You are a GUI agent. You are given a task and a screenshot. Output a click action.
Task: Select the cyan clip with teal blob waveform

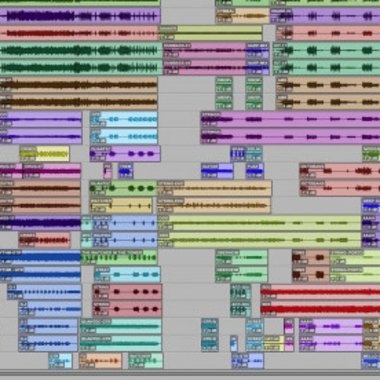click(x=127, y=274)
